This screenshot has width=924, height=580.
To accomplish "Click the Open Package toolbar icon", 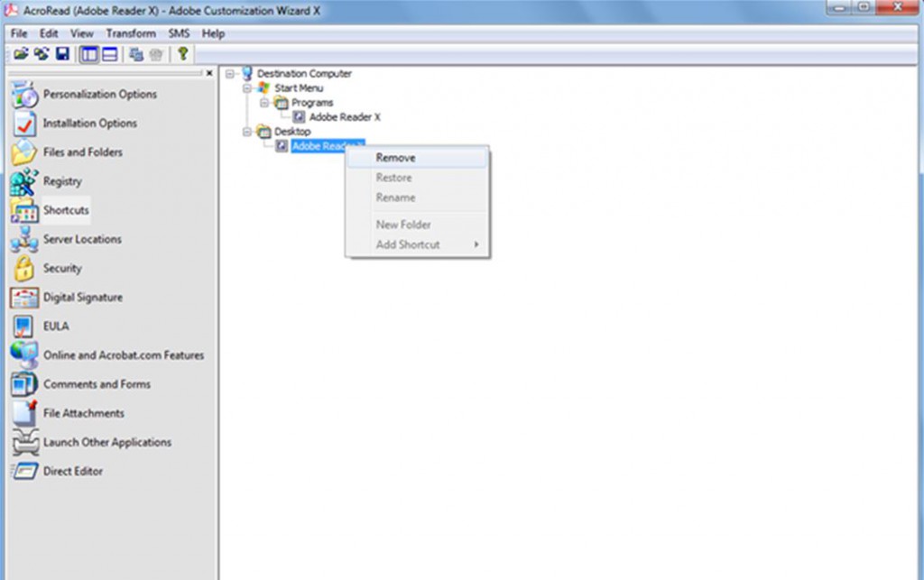I will (21, 55).
